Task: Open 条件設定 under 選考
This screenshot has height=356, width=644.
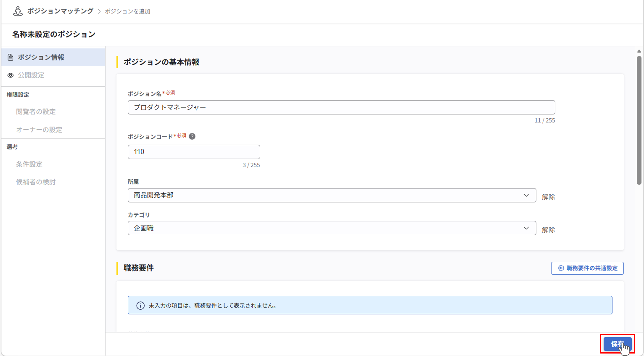Action: pos(29,164)
